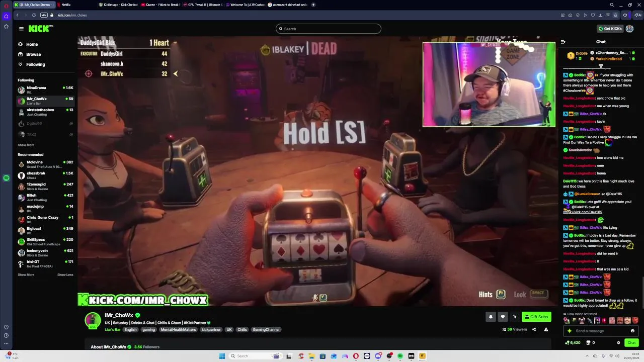Open 12amcupid recommended channel

coord(45,186)
